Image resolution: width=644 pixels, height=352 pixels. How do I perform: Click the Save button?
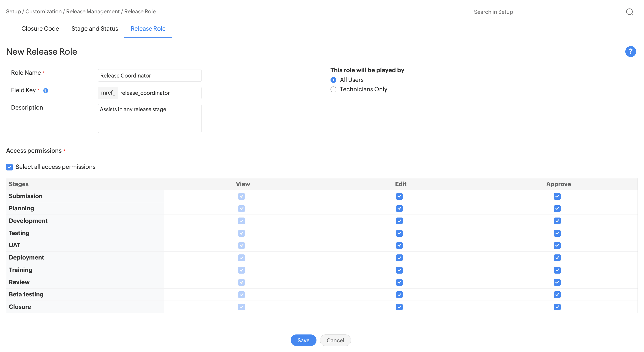303,340
